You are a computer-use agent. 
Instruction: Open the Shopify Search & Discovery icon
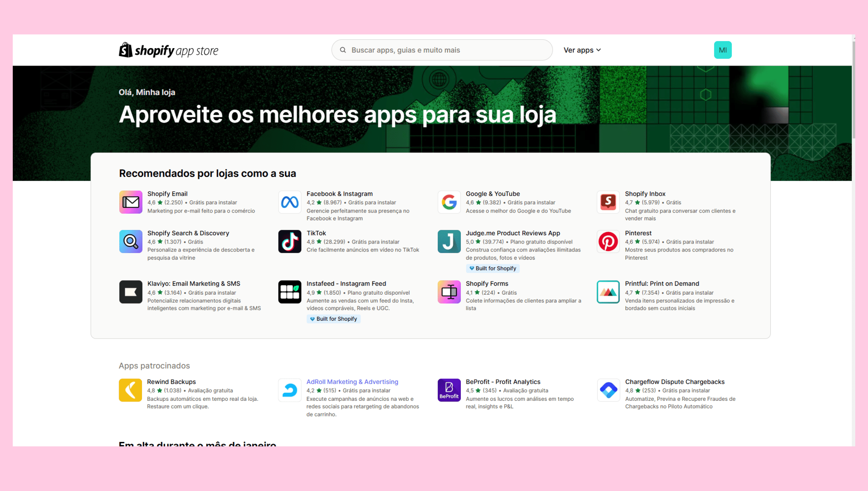[x=131, y=241]
